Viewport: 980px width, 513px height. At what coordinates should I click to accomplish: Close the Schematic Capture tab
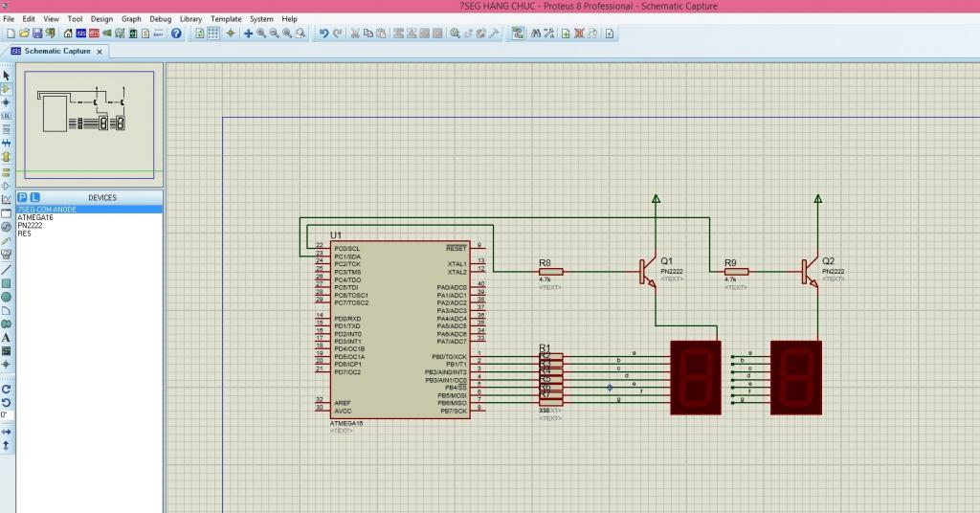pos(100,51)
